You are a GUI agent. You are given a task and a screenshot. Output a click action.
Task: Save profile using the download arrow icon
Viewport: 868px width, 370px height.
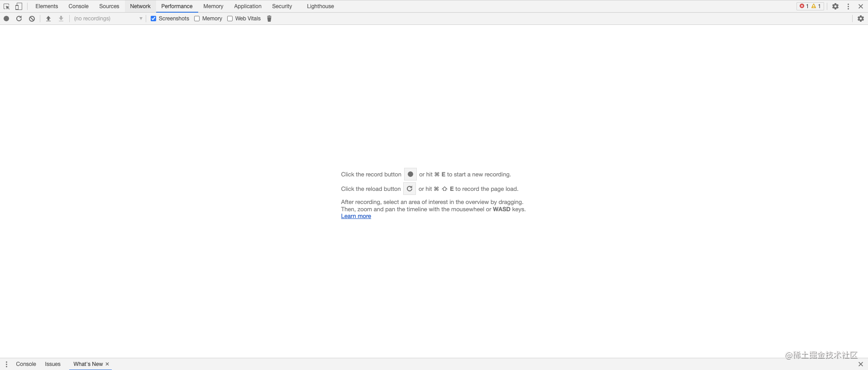pos(61,19)
